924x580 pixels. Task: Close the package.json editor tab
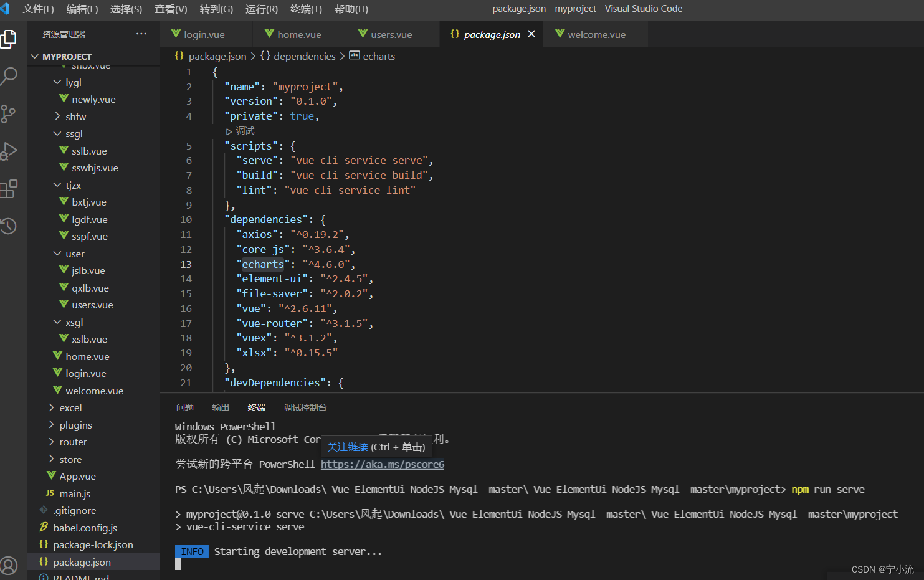(x=531, y=34)
